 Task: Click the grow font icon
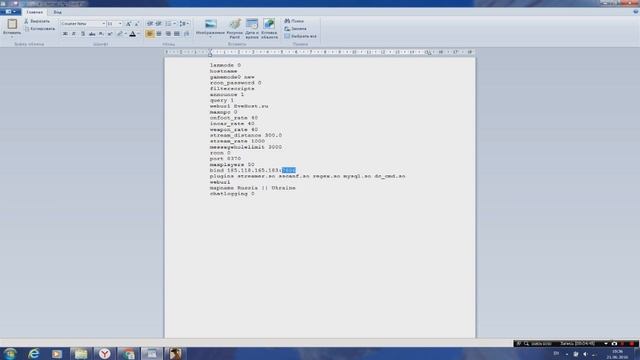(x=129, y=24)
